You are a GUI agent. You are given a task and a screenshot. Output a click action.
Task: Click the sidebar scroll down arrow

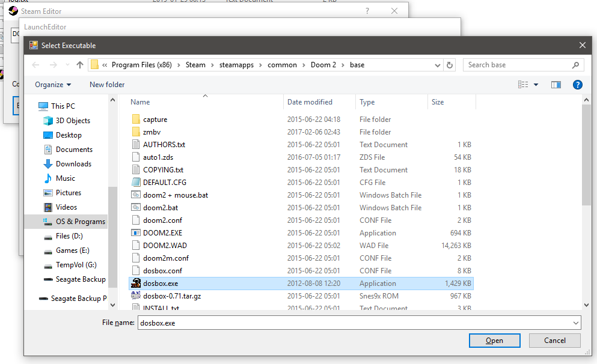112,305
